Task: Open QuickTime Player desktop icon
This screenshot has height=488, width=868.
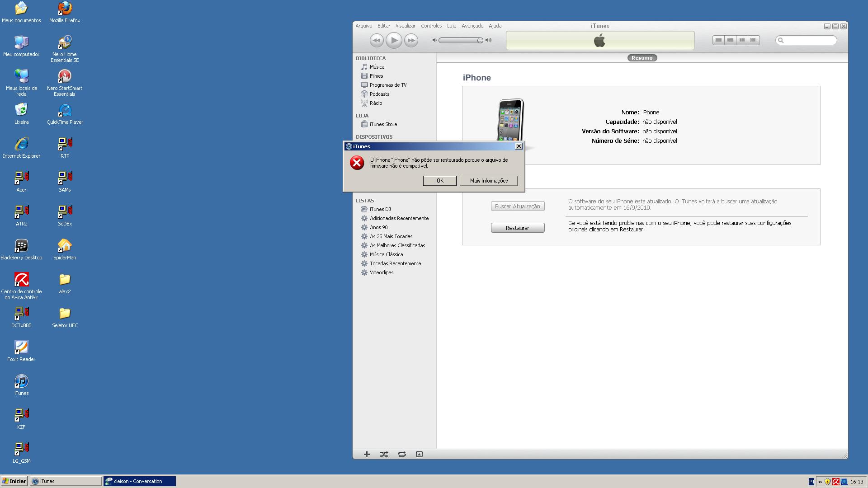Action: [65, 114]
